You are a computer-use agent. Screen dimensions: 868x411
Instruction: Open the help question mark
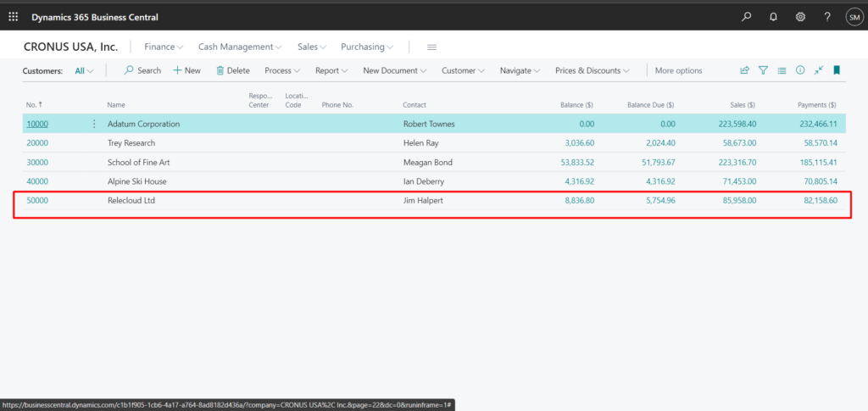coord(827,17)
